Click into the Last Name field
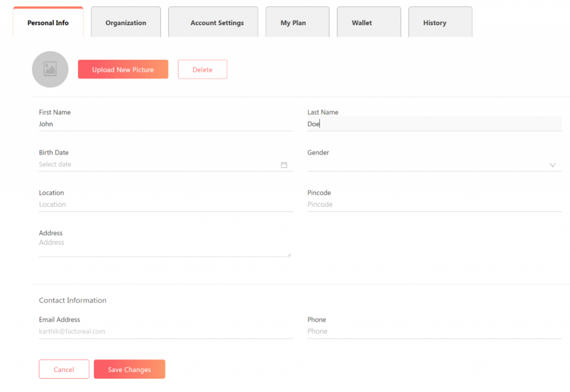Image resolution: width=570 pixels, height=392 pixels. coord(434,124)
